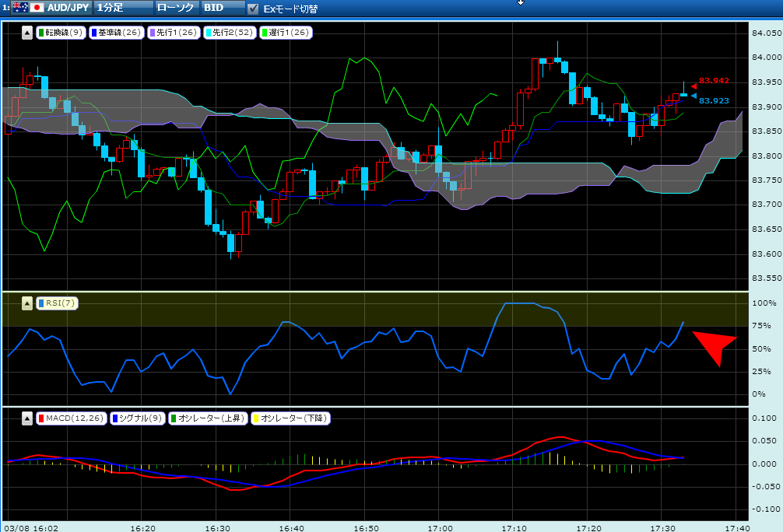Collapse the RSI panel legend
The width and height of the screenshot is (783, 532).
[27, 303]
